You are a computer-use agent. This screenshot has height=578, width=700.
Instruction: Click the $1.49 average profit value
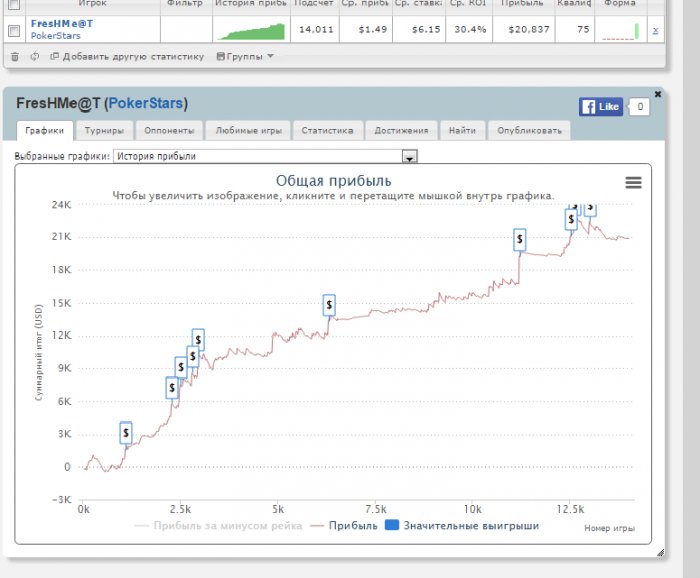pyautogui.click(x=373, y=29)
